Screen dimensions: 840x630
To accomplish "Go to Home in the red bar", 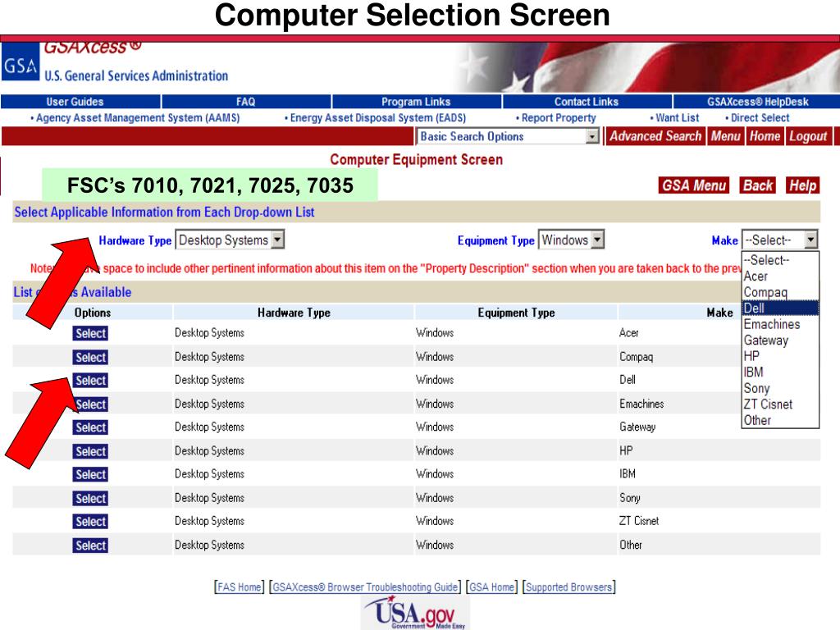I will coord(765,137).
